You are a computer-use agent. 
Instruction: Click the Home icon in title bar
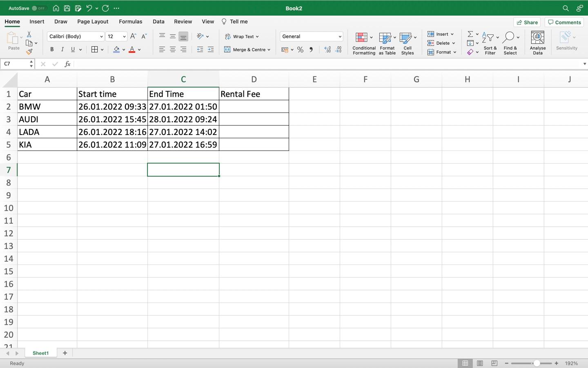pos(56,8)
